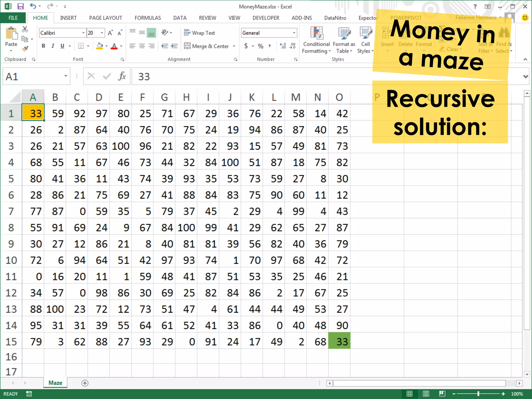Screen dimensions: 532x399
Task: Expand the General number format dropdown
Action: coord(294,33)
